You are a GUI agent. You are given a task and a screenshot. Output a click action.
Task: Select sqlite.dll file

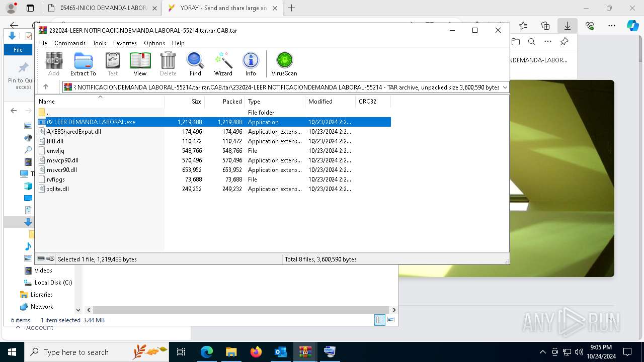[x=213, y=189]
